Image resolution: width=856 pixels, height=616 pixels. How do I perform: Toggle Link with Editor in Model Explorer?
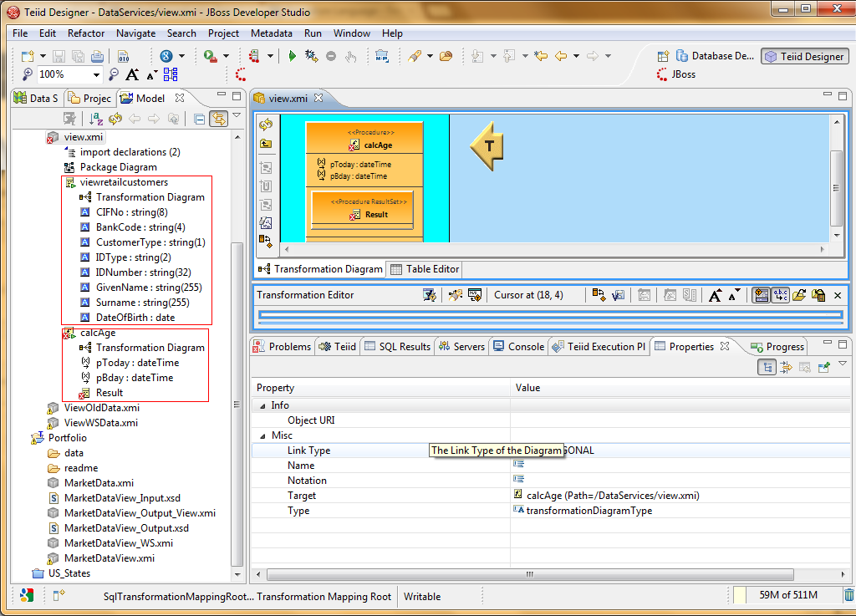[219, 119]
